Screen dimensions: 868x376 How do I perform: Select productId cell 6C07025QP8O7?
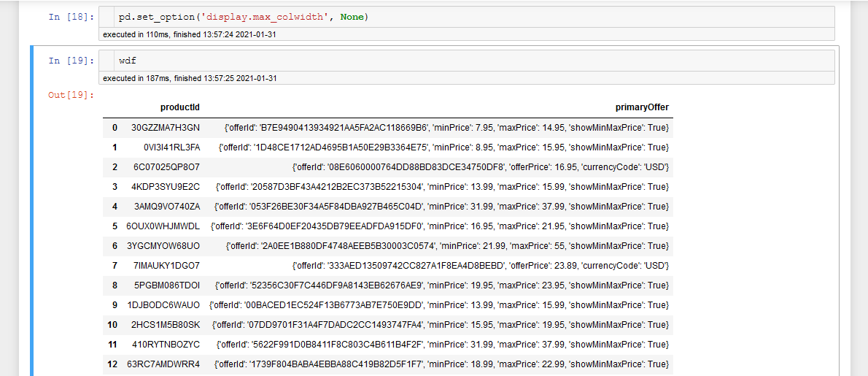166,167
